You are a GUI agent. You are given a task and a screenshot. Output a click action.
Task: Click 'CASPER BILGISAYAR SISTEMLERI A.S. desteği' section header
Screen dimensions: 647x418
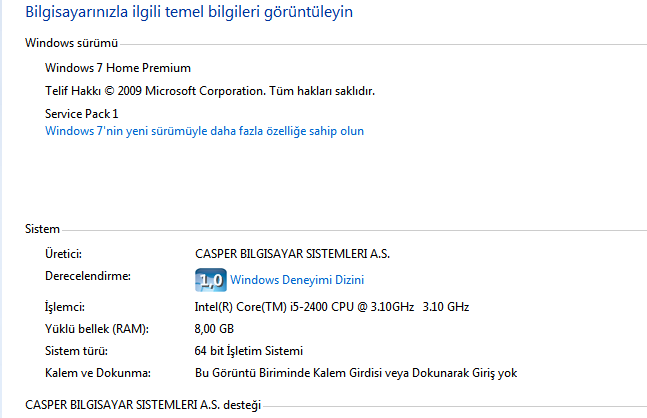pyautogui.click(x=143, y=405)
